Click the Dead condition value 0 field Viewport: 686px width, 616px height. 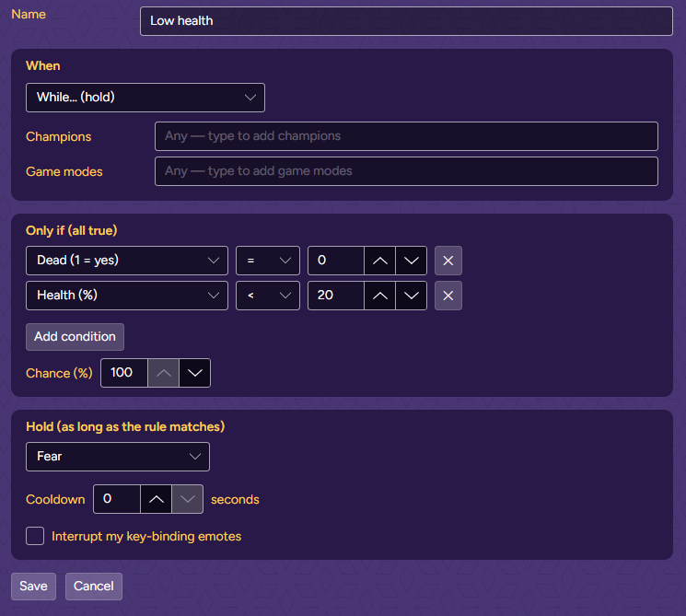pyautogui.click(x=336, y=261)
